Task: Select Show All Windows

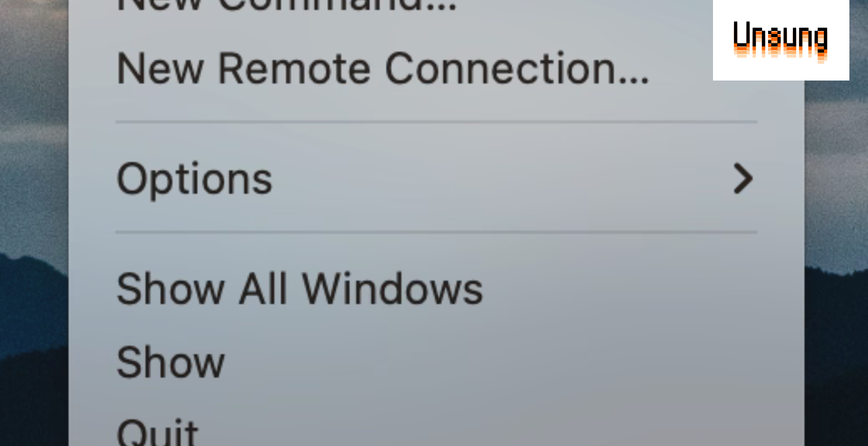Action: click(436, 289)
